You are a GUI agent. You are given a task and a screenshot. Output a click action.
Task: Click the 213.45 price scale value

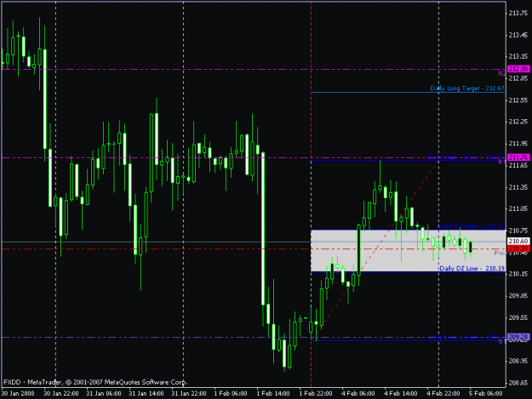[x=518, y=35]
